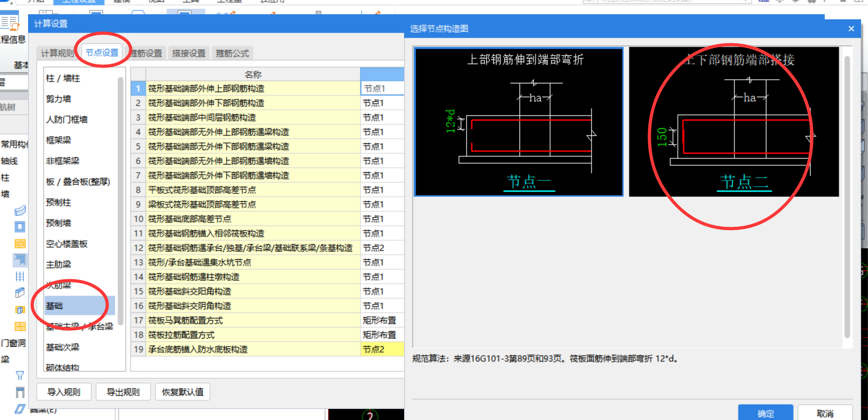Click the blue parallelogram icon at bottom left
Screen dimensions: 868x420
(x=20, y=408)
